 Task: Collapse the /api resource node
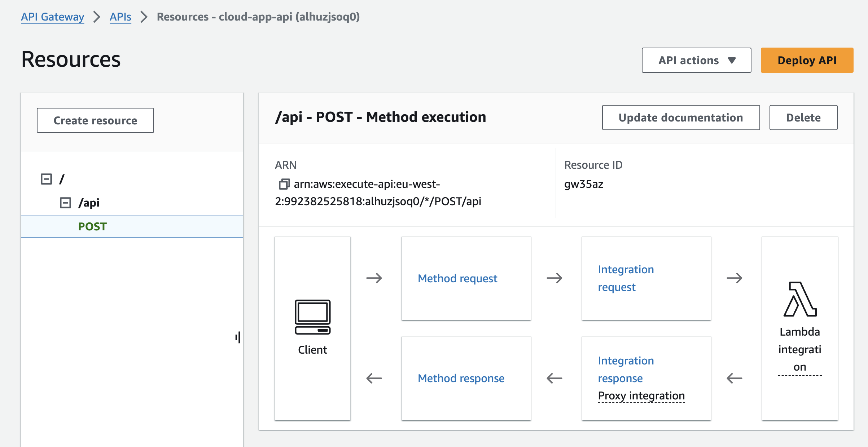pyautogui.click(x=65, y=203)
